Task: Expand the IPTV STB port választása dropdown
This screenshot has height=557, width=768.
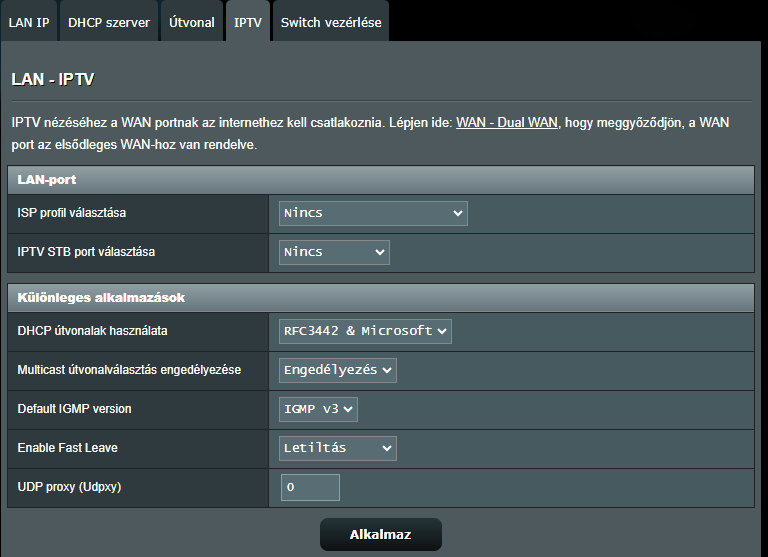Action: [x=334, y=252]
